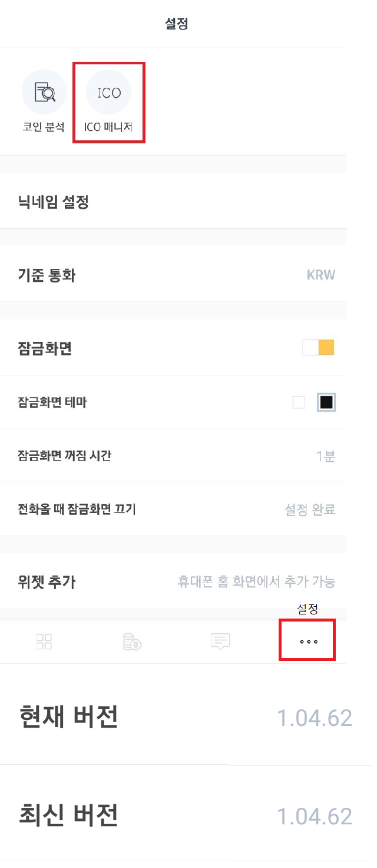Select the white 잠금화면 테마 swatch
Image resolution: width=377 pixels, height=868 pixels.
299,403
